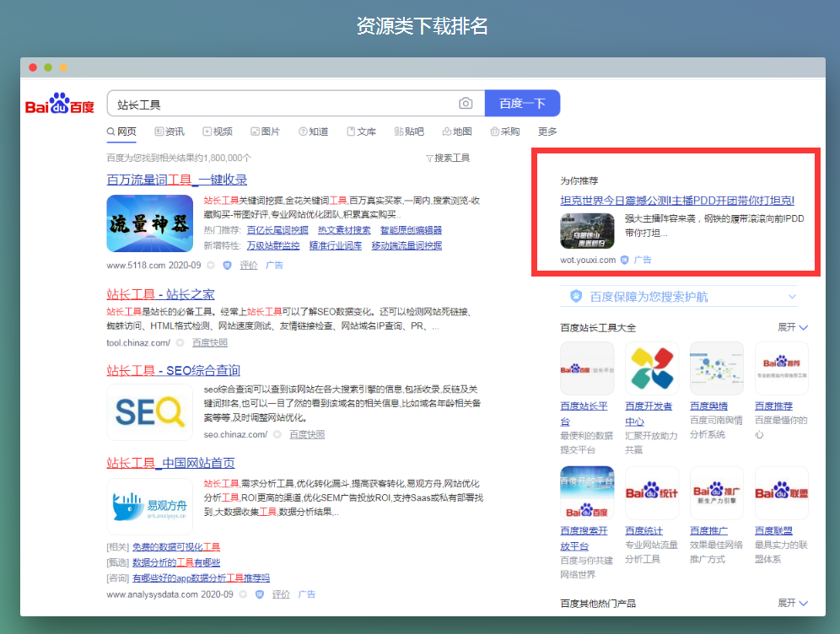
Task: Click the SEO logo thumbnail
Action: point(149,412)
